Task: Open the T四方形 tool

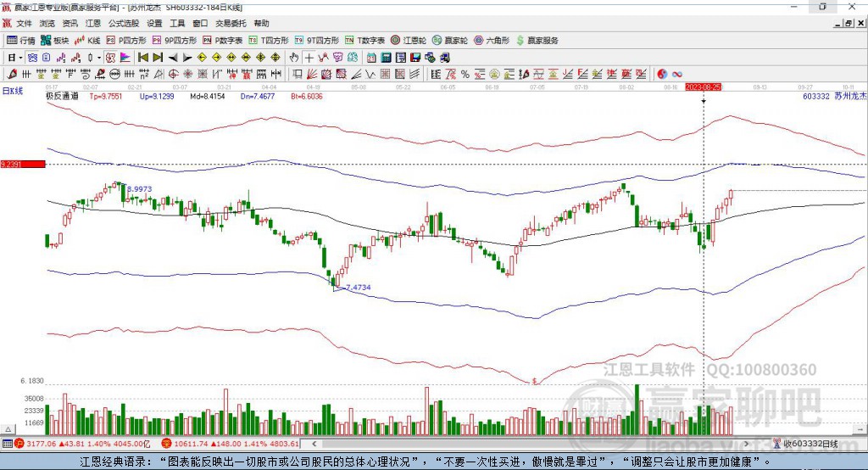Action: tap(269, 41)
